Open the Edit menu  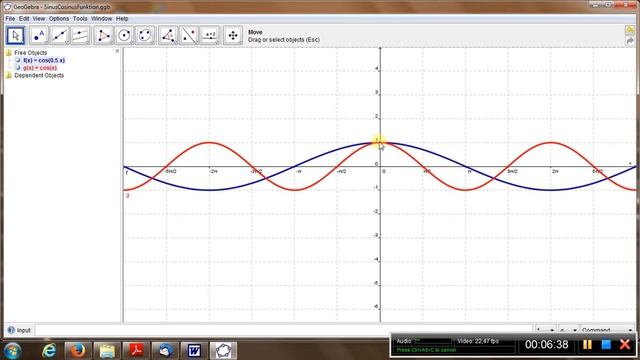(x=24, y=19)
